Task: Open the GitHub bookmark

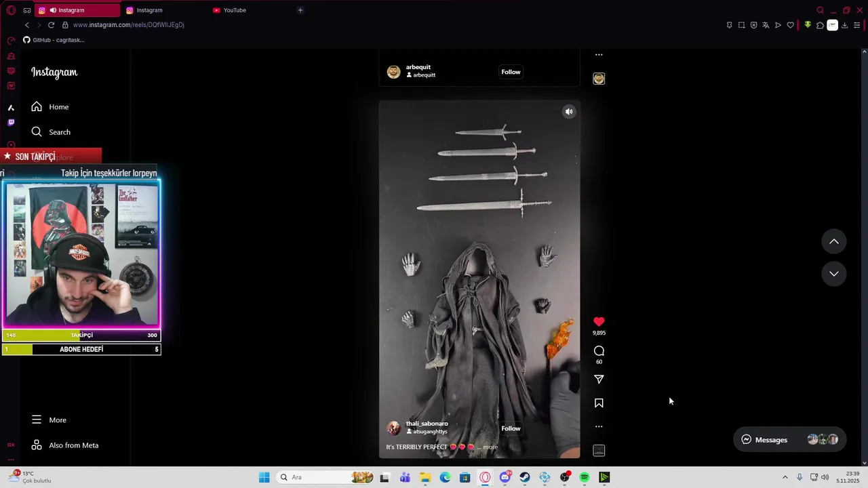Action: pyautogui.click(x=54, y=40)
